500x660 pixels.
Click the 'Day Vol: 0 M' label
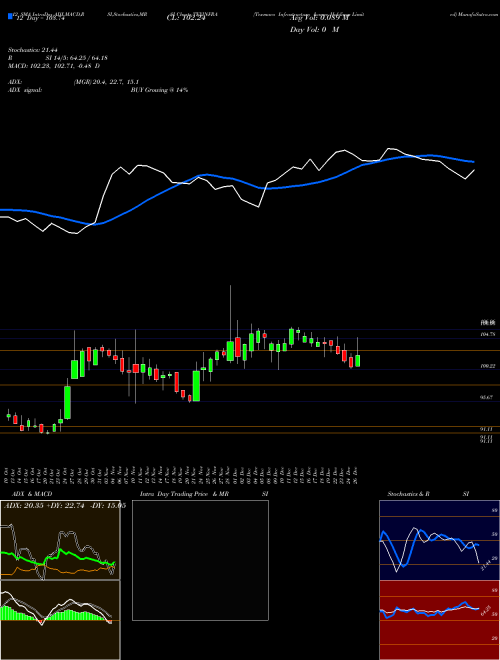314,30
